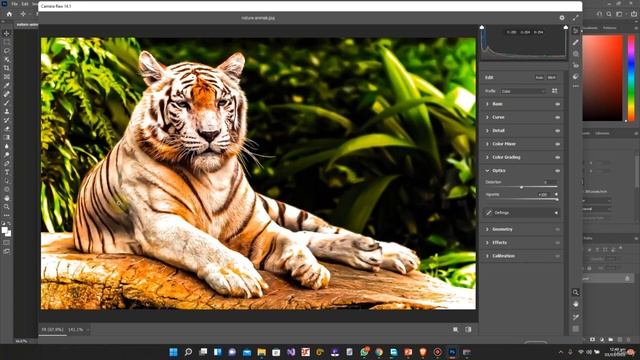Open the File menu in Photoshop

point(14,4)
